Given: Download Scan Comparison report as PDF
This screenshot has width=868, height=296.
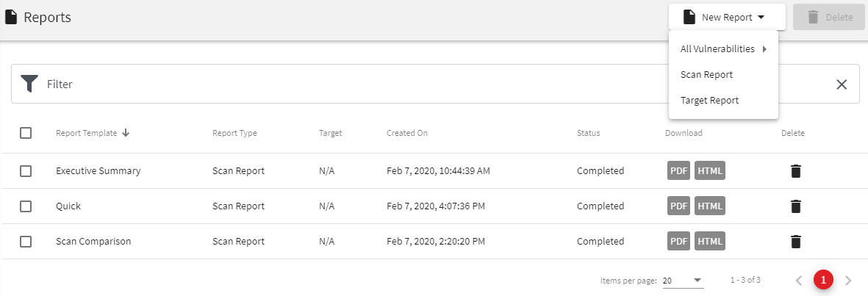Looking at the screenshot, I should (678, 241).
